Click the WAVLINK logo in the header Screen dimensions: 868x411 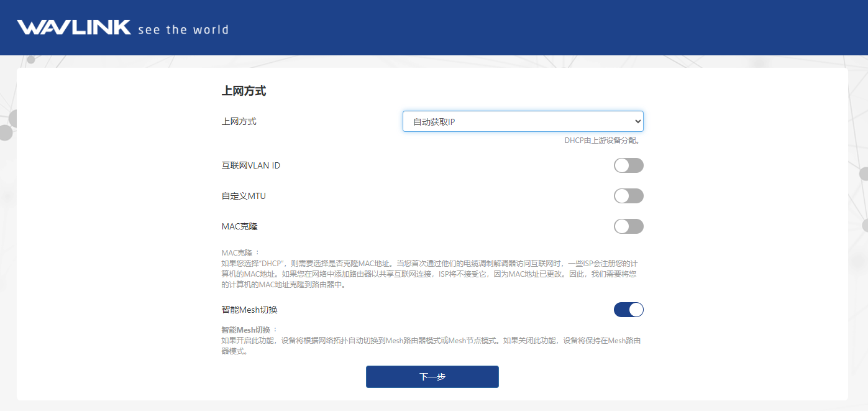click(73, 27)
